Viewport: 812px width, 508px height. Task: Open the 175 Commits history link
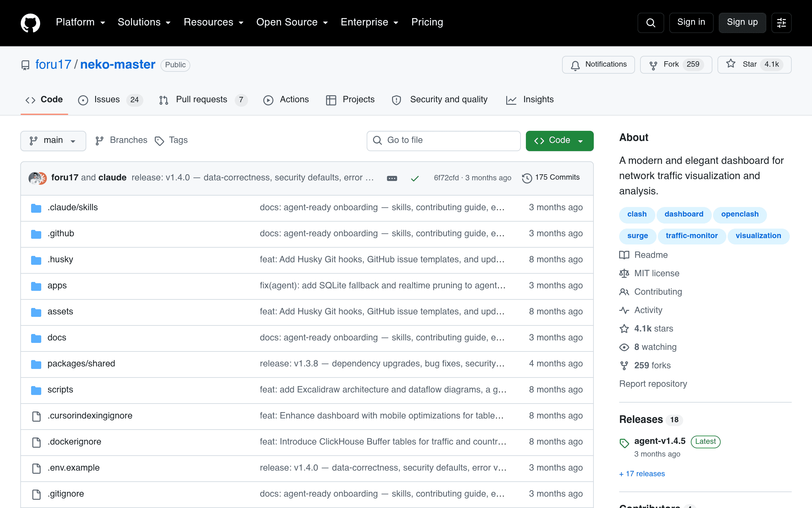pyautogui.click(x=551, y=177)
